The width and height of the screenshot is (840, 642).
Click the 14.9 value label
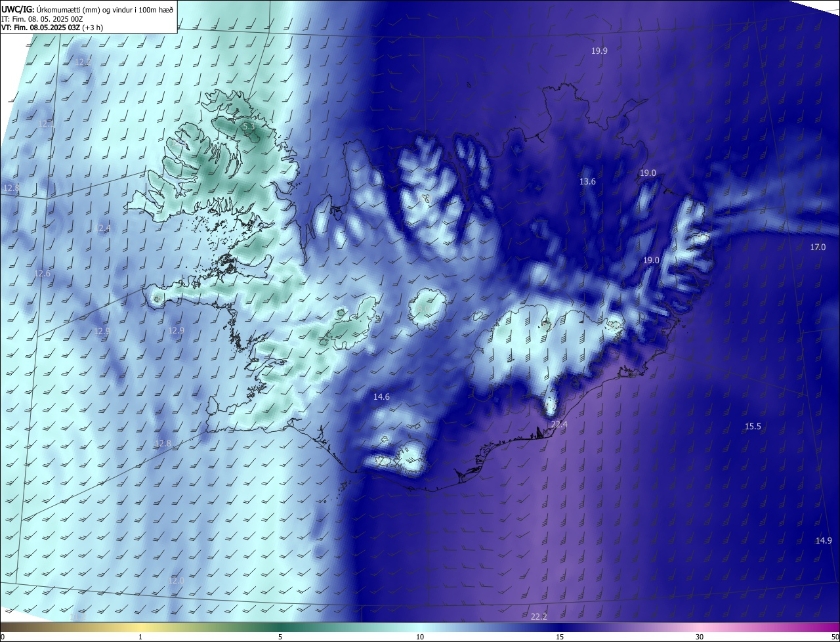point(824,541)
